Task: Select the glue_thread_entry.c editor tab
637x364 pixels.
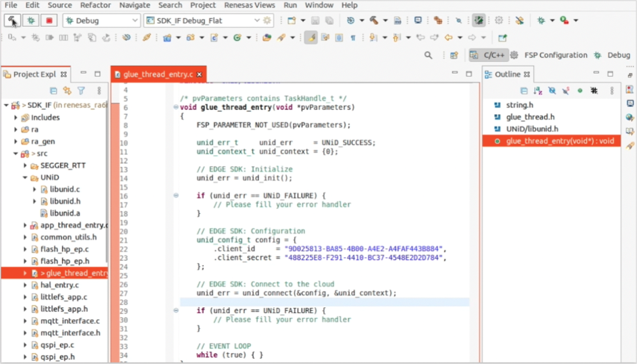Action: [x=158, y=74]
